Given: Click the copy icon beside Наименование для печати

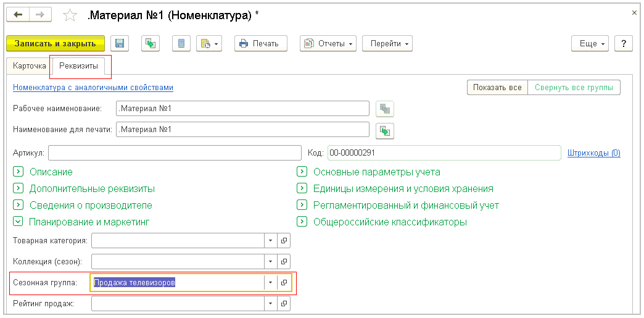Looking at the screenshot, I should coord(385,130).
